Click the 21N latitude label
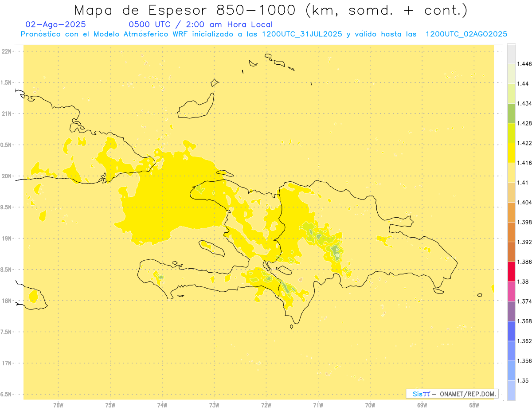Image resolution: width=532 pixels, height=411 pixels. (x=7, y=114)
